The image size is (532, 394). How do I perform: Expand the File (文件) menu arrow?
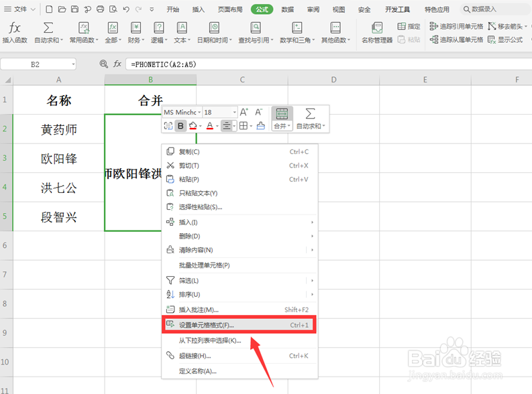[34, 9]
